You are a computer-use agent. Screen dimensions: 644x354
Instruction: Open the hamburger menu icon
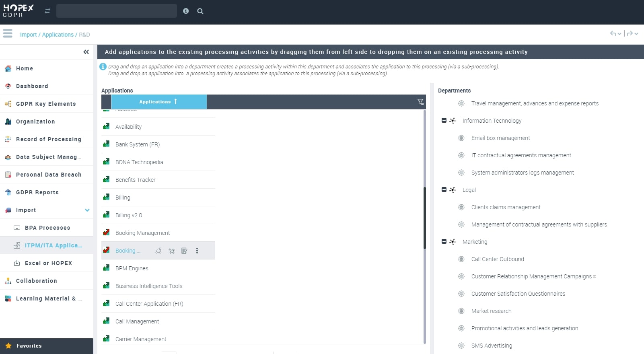8,33
